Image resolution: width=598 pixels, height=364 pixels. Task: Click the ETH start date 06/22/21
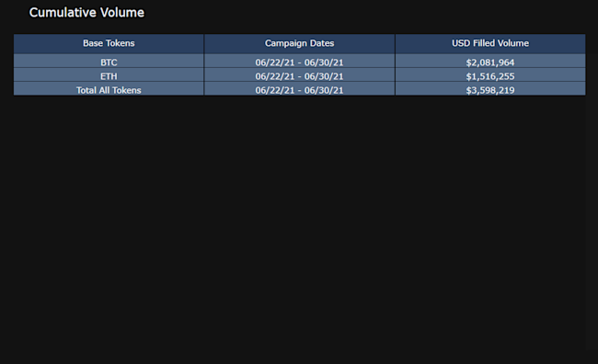(275, 76)
